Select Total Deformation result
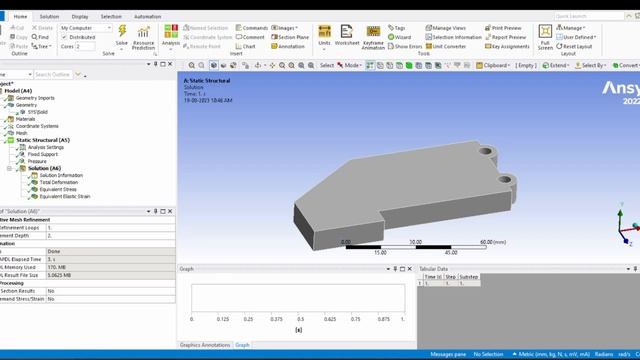The height and width of the screenshot is (360, 640). coord(58,182)
